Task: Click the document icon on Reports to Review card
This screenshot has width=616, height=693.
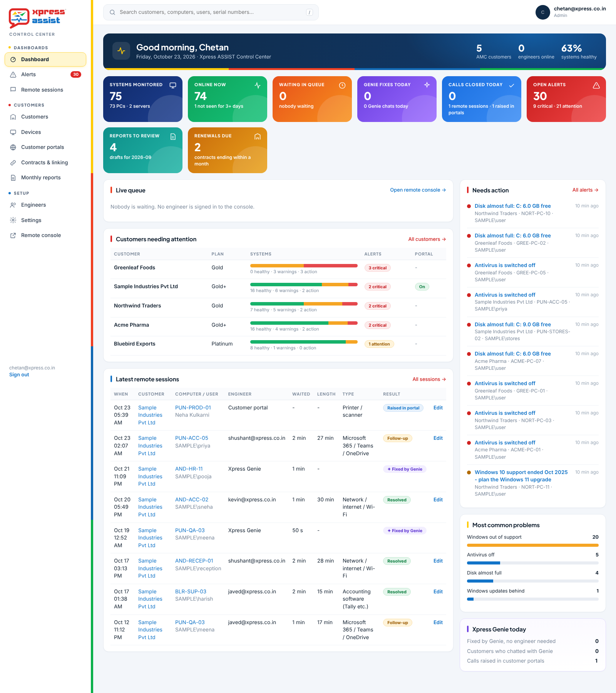Action: (x=173, y=137)
